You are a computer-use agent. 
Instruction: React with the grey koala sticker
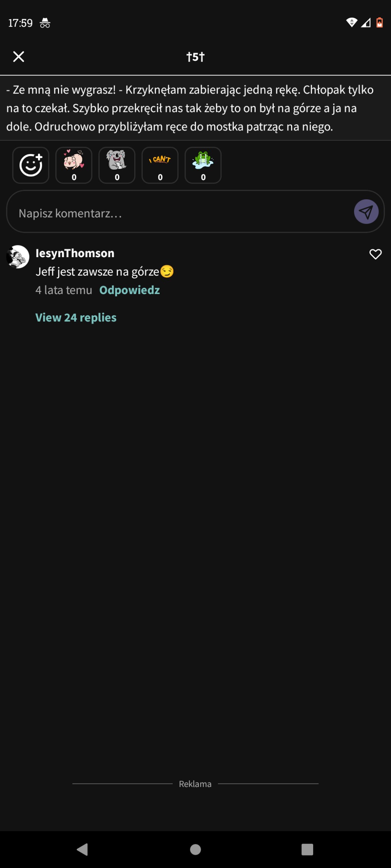point(117,165)
